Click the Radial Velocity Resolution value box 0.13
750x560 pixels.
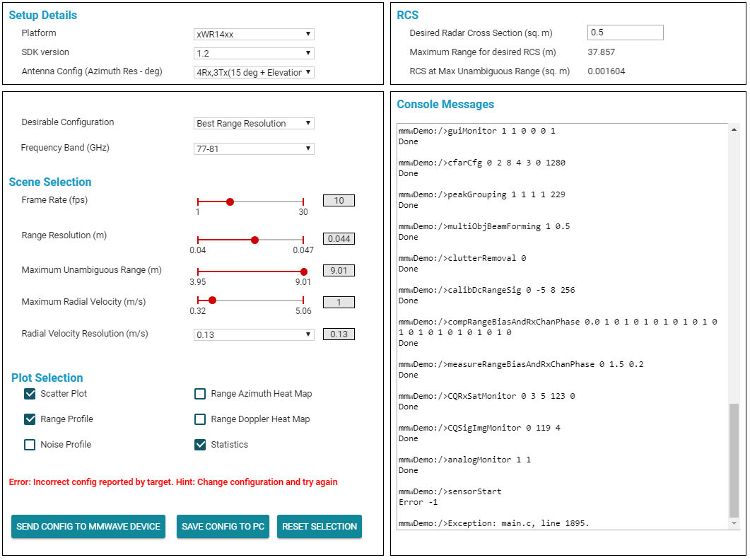point(339,334)
